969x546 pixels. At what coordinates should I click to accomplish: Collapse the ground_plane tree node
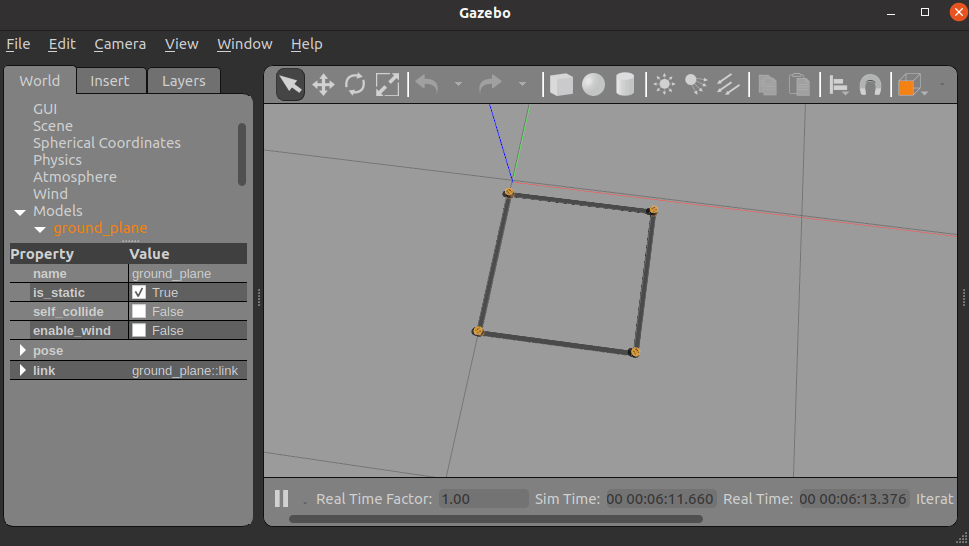[40, 229]
